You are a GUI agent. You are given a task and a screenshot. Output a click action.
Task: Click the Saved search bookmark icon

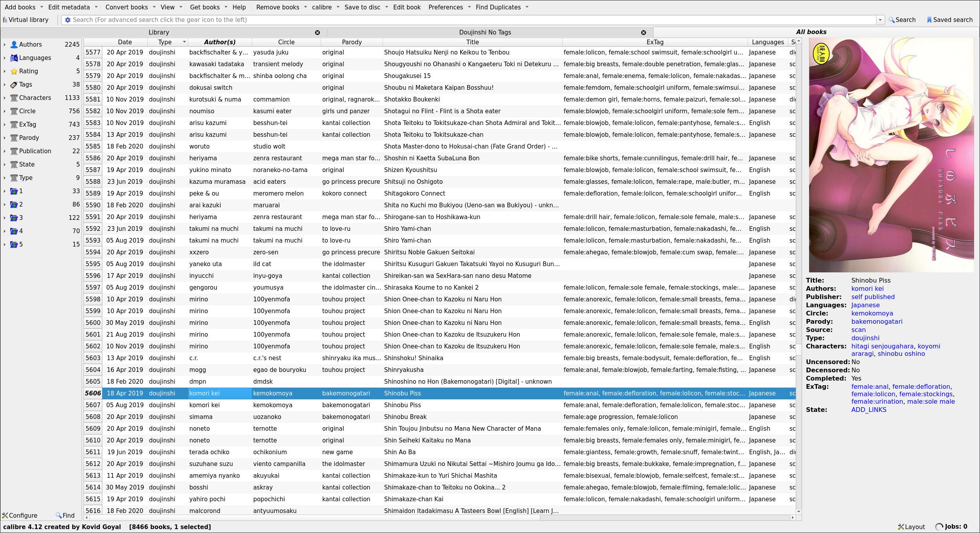pyautogui.click(x=929, y=20)
